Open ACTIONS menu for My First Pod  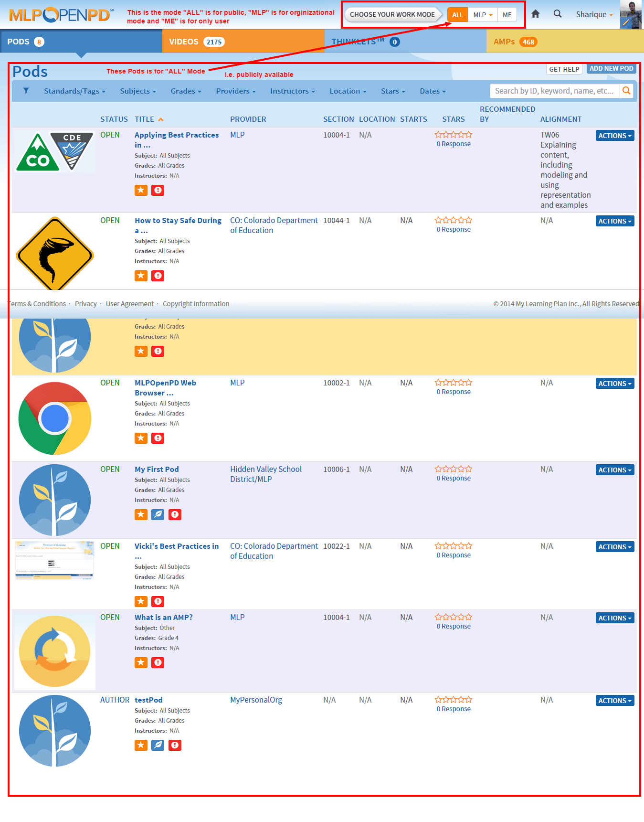pos(615,470)
